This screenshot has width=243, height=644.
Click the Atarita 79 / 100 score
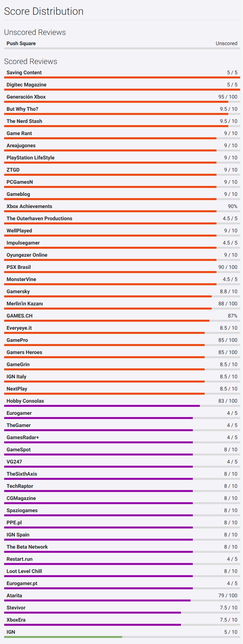(x=228, y=596)
